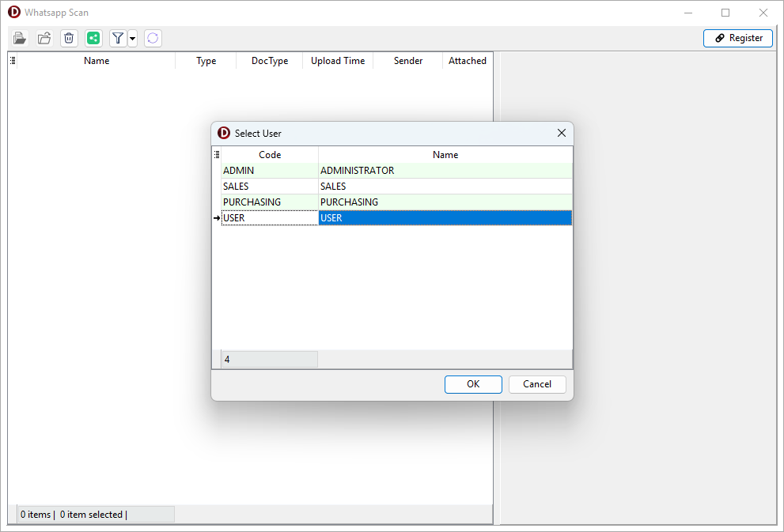Sort users by dialog Name column header
The width and height of the screenshot is (784, 532).
445,155
